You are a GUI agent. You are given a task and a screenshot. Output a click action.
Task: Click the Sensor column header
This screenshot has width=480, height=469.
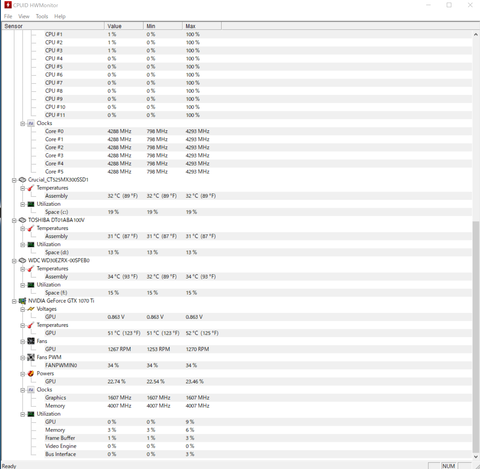click(53, 26)
